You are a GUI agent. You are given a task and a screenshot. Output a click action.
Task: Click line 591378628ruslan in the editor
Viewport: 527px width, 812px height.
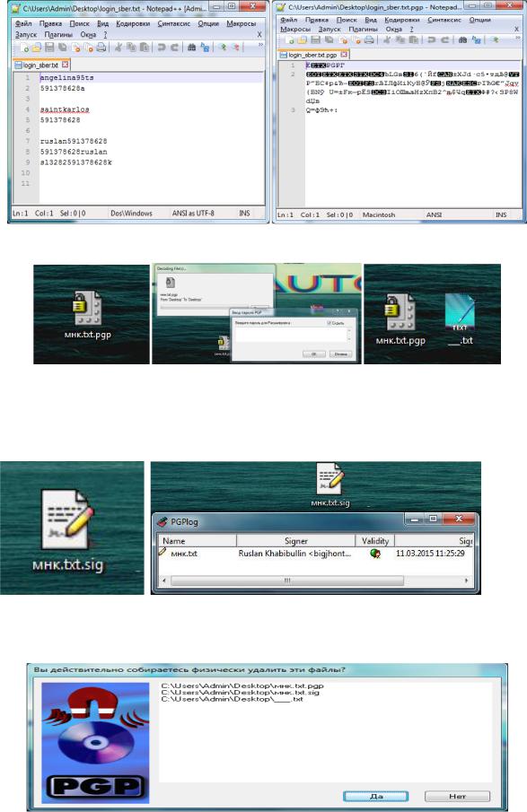[74, 152]
